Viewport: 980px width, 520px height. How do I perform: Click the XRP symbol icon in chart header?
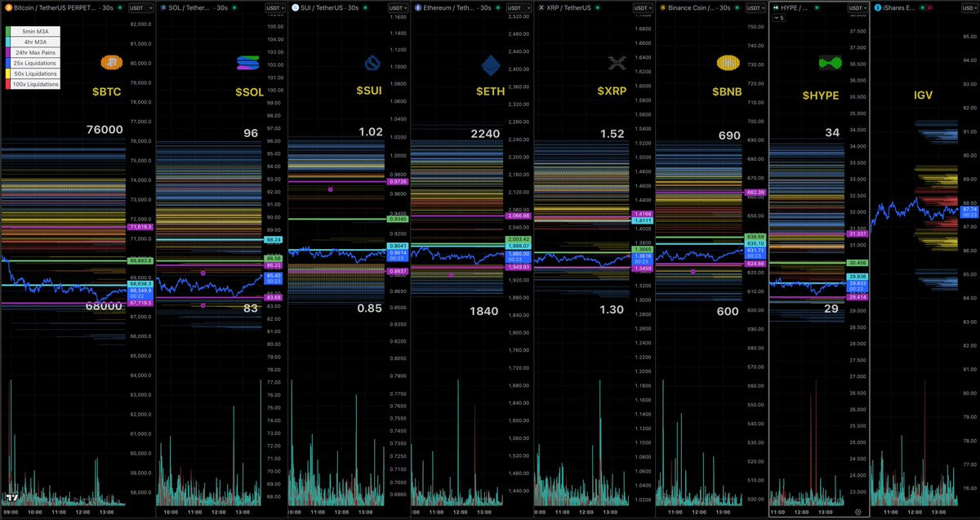tap(541, 7)
